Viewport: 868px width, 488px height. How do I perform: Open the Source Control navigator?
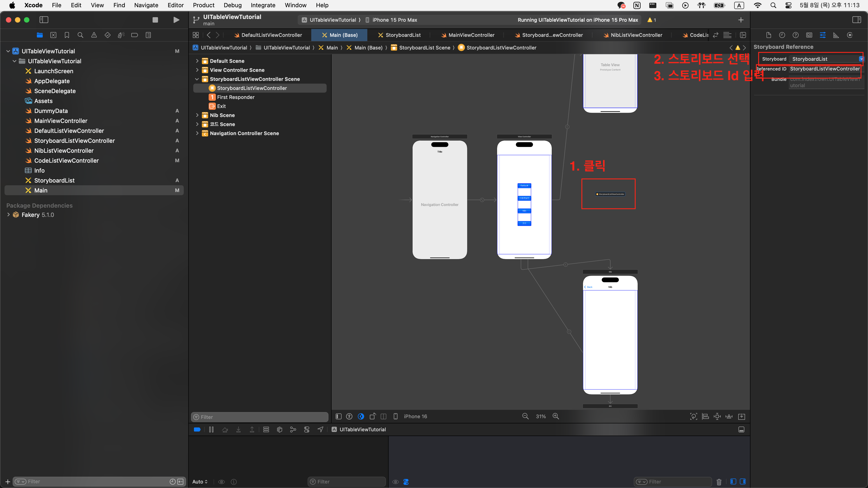53,35
